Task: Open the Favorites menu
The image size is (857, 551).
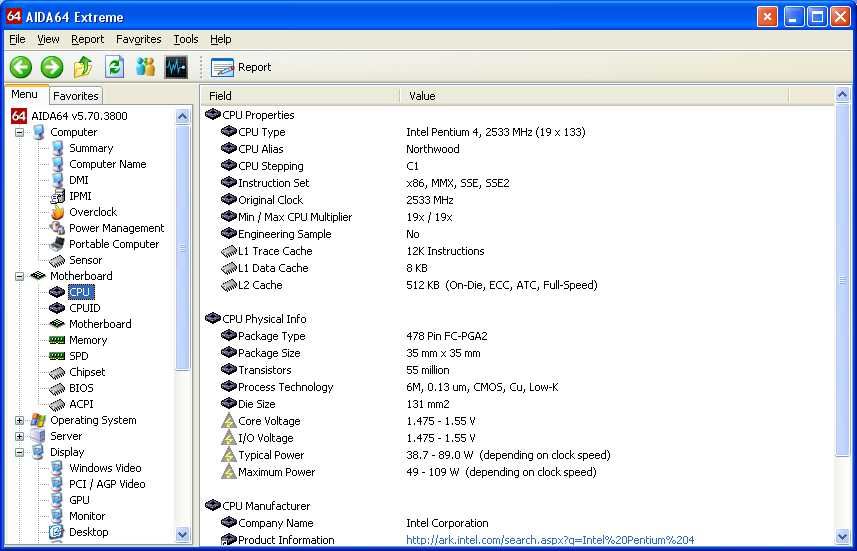Action: coord(139,39)
